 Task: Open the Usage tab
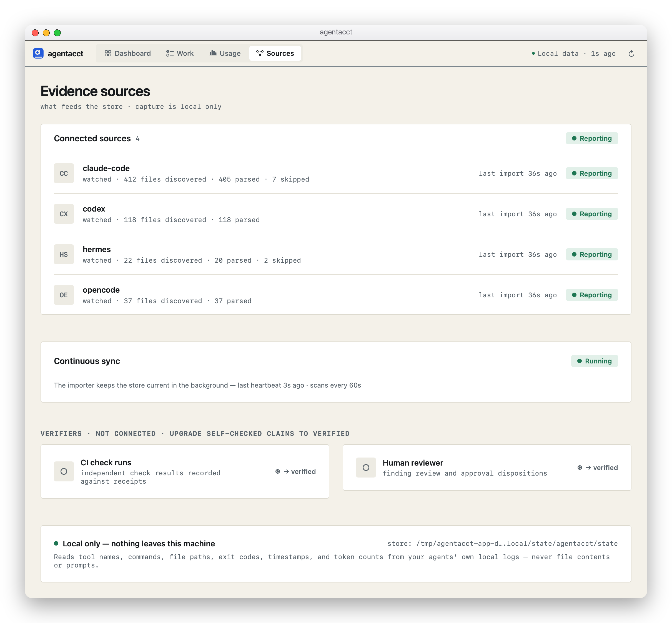coord(225,53)
